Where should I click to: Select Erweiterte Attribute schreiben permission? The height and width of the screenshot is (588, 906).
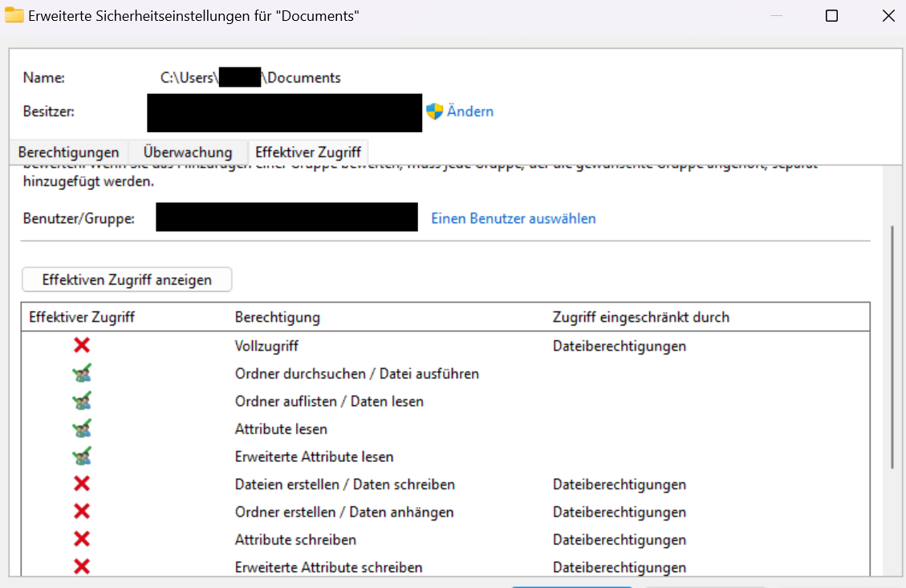328,568
